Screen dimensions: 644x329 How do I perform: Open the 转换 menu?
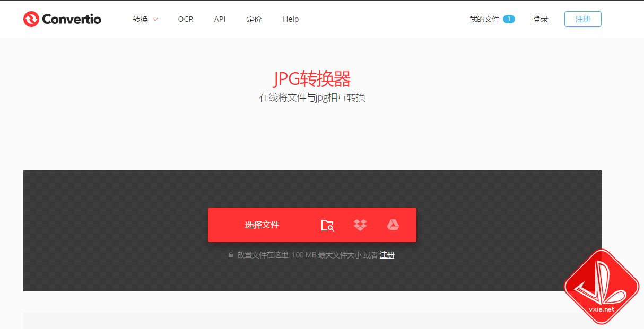140,19
